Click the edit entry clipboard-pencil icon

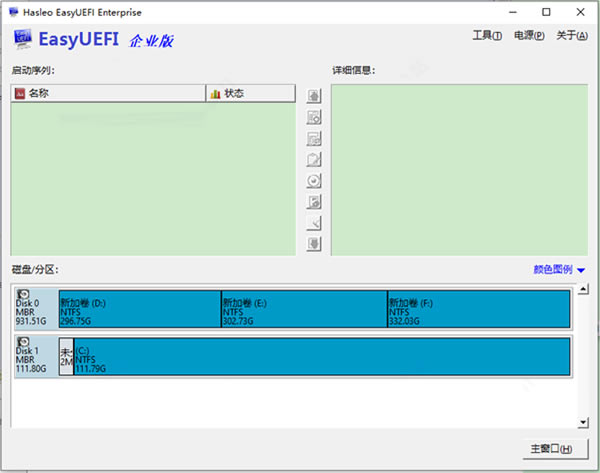(314, 160)
